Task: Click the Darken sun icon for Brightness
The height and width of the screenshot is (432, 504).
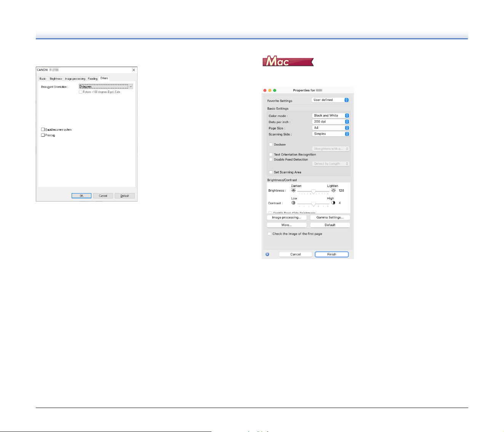Action: coord(293,190)
